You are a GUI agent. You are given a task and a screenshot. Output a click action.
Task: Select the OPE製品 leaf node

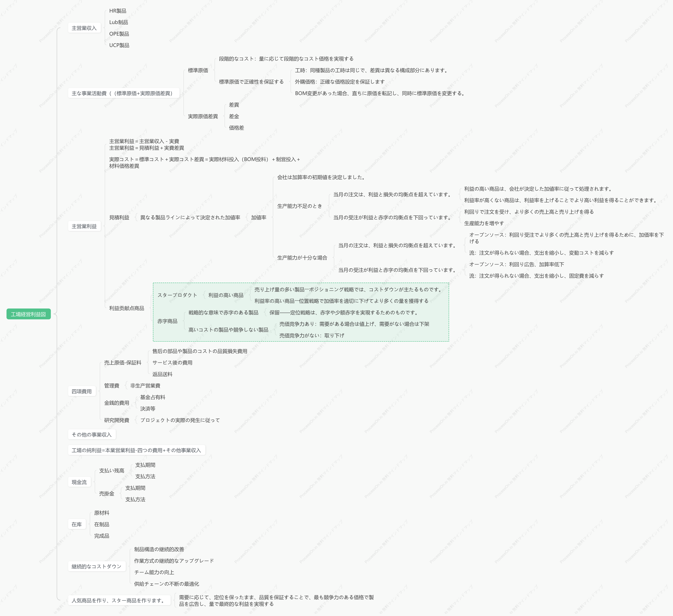119,34
